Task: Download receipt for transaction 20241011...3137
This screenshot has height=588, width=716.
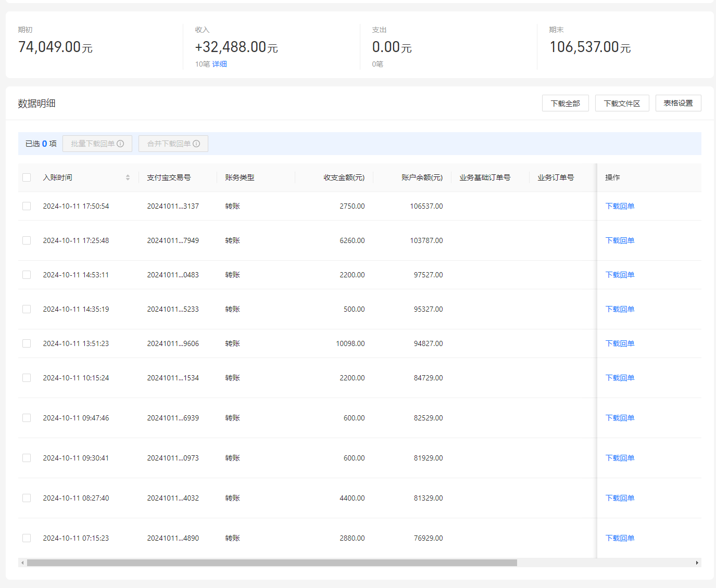Action: [x=620, y=206]
